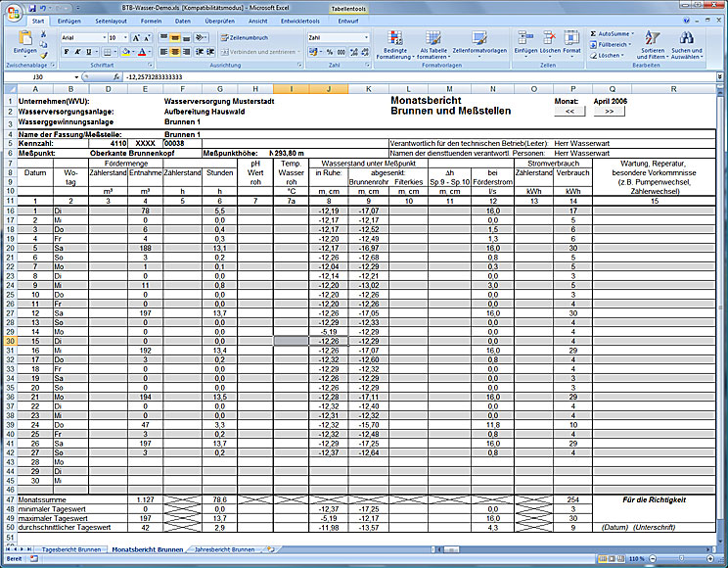
Task: Save the workbook via quick access toolbar
Action: pyautogui.click(x=32, y=8)
